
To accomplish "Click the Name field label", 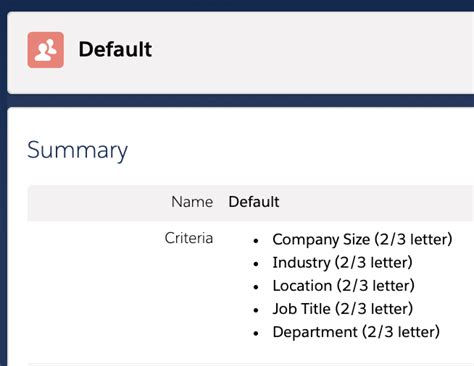I will coord(192,202).
